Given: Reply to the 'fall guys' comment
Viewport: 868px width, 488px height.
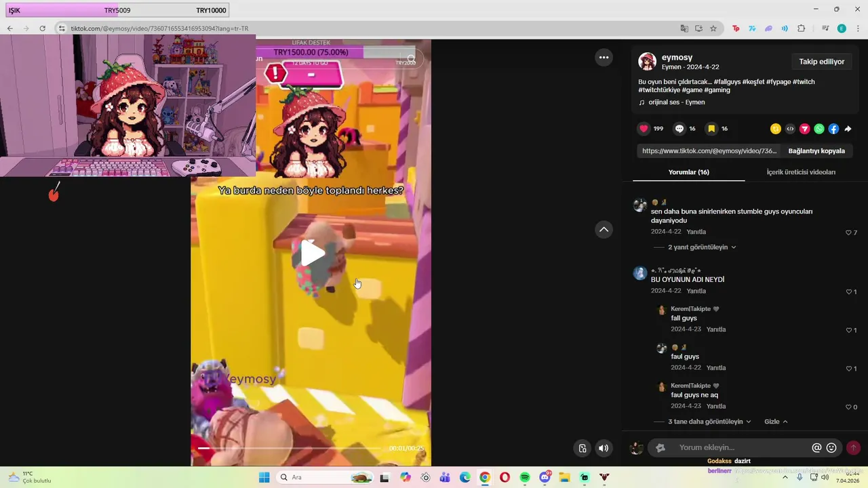Looking at the screenshot, I should point(716,329).
